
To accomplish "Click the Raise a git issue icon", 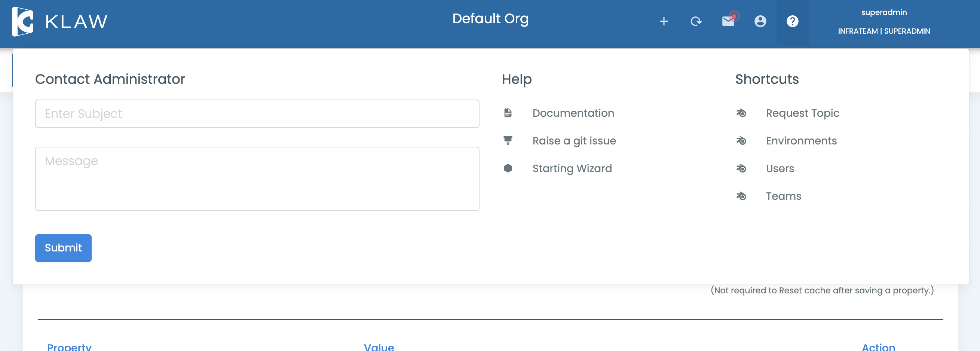I will [508, 141].
